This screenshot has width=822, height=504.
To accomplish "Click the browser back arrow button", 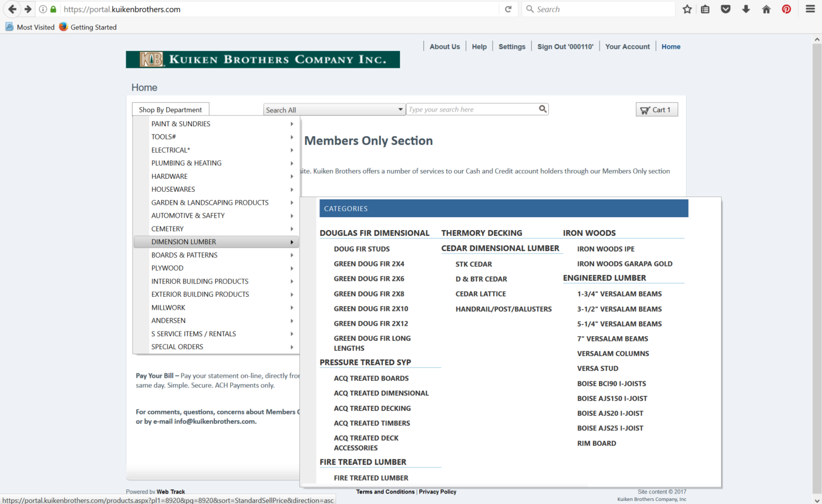I will [x=12, y=9].
